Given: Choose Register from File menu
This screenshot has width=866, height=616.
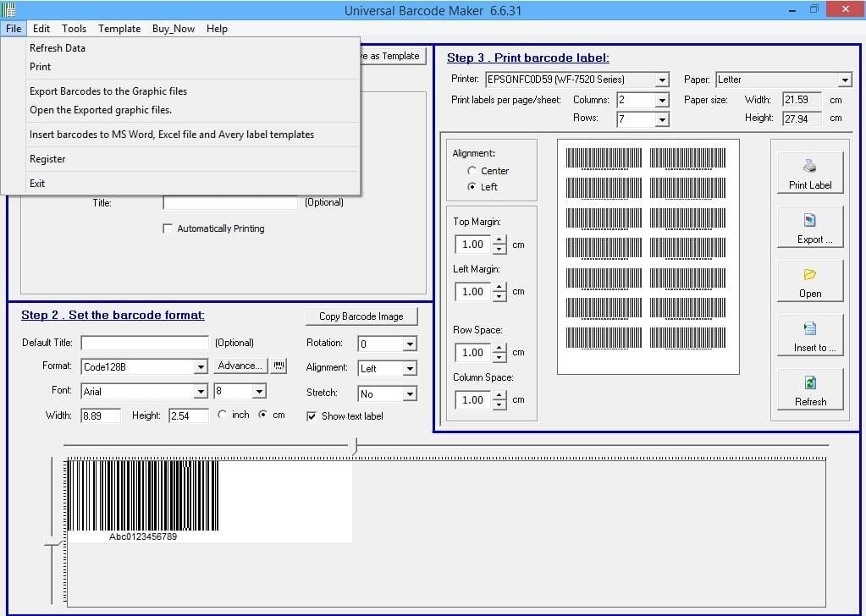Looking at the screenshot, I should tap(193, 159).
